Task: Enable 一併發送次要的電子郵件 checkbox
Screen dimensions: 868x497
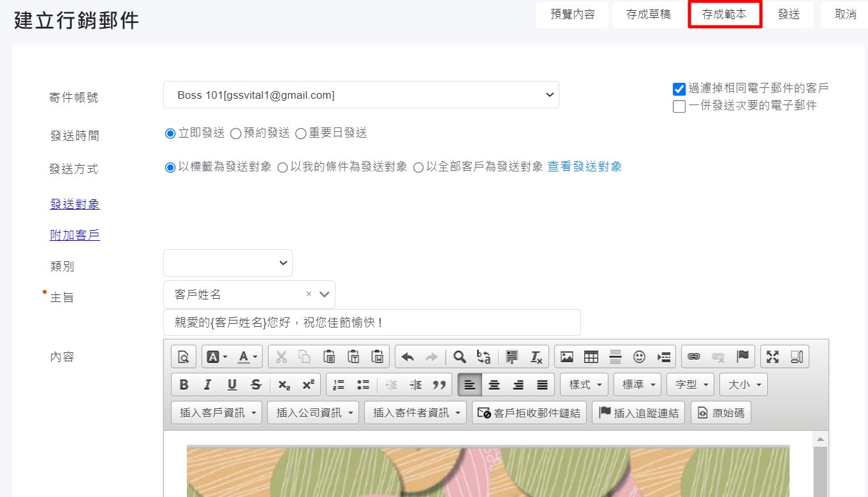Action: click(x=679, y=106)
